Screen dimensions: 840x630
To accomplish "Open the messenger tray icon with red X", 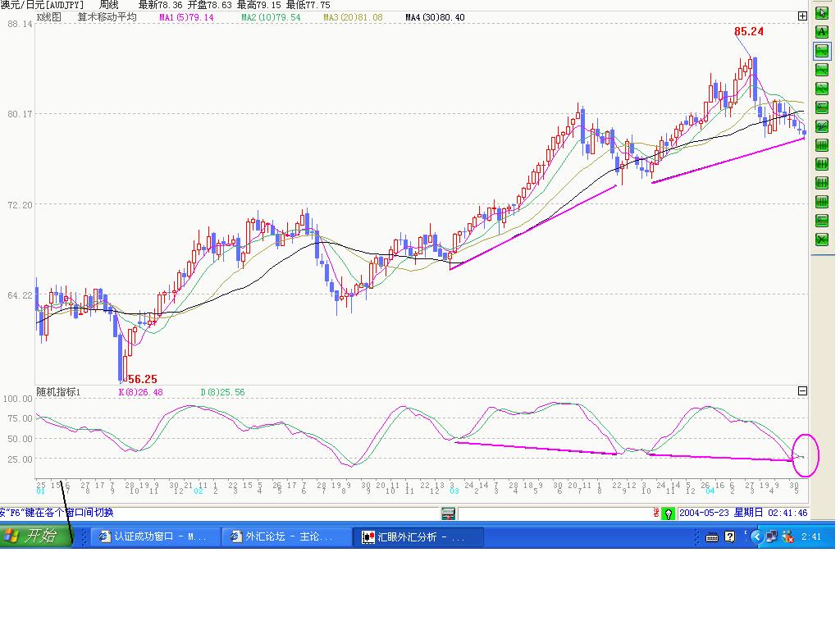I will click(787, 536).
